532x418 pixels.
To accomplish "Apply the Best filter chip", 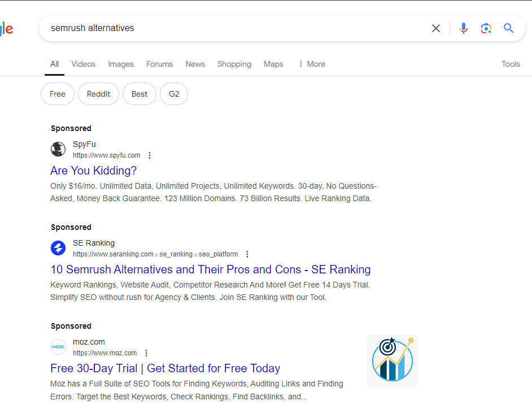I will (x=139, y=94).
